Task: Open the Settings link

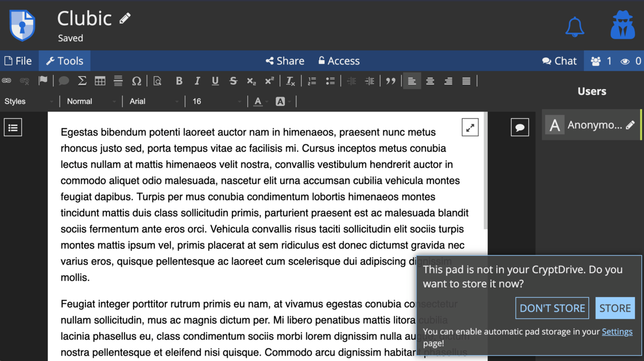Action: pos(617,331)
